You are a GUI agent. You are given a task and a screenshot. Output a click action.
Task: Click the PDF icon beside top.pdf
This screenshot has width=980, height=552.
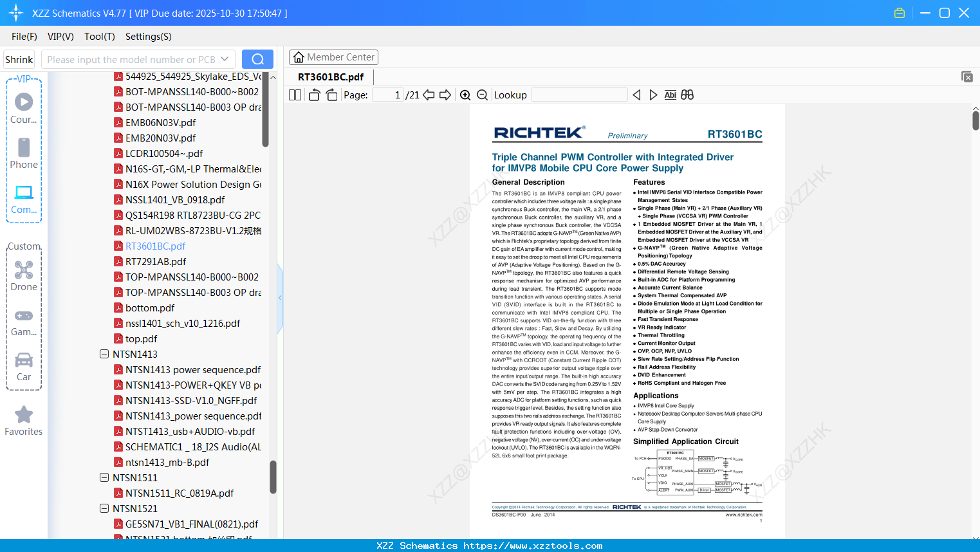(118, 338)
